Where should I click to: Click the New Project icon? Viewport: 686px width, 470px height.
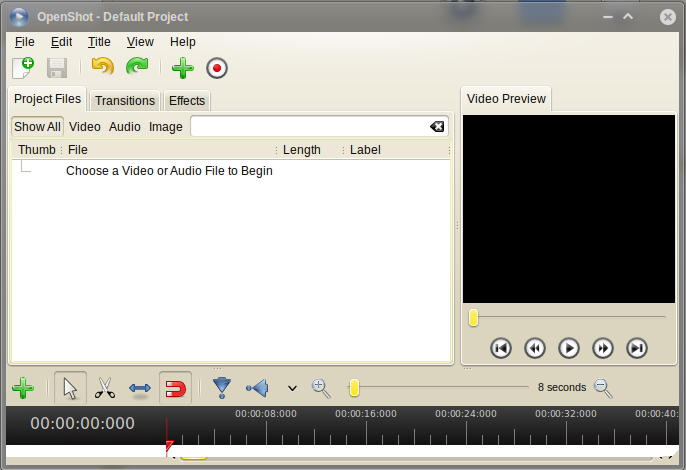coord(22,68)
